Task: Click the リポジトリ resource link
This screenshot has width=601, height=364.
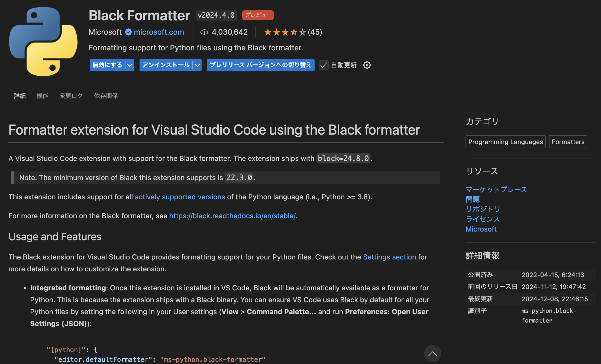Action: tap(483, 209)
